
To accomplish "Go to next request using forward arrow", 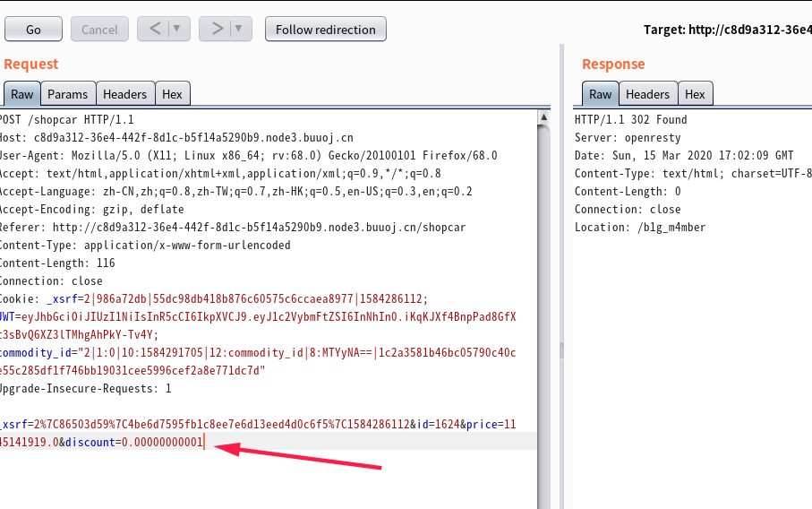I will point(217,29).
